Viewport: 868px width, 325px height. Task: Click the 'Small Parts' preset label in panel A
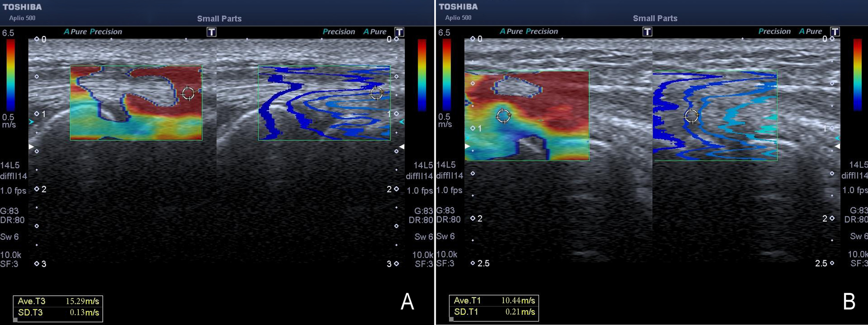219,19
